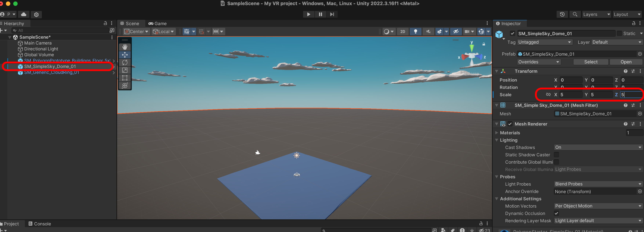Click the Play button

[x=308, y=14]
